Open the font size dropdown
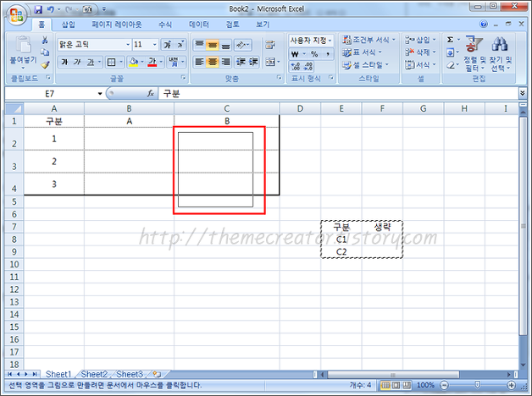Image resolution: width=532 pixels, height=396 pixels. [x=154, y=44]
